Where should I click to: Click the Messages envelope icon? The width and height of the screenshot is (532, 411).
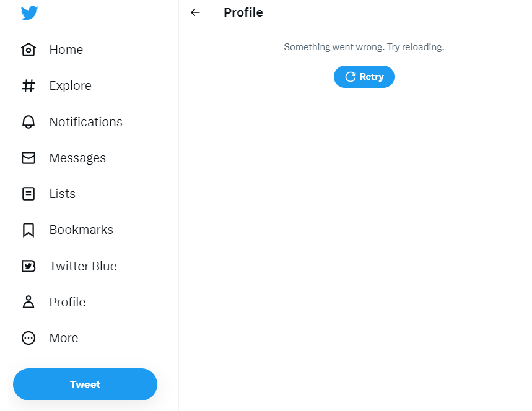[x=28, y=158]
